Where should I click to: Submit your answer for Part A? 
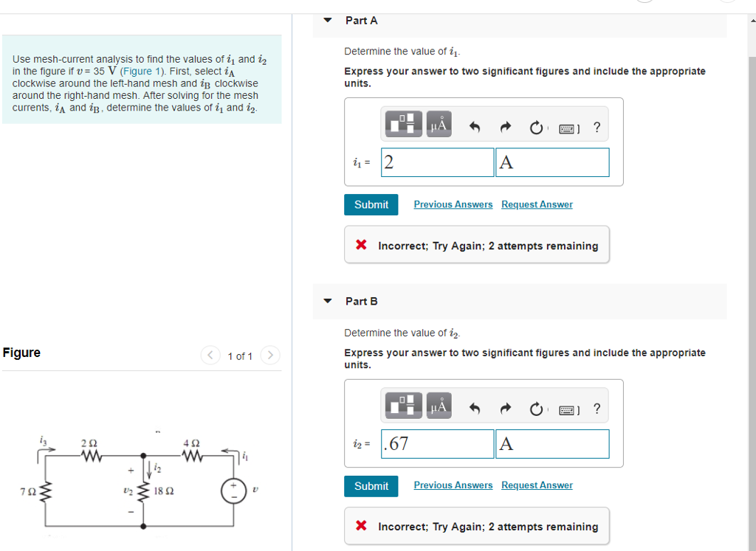pos(371,204)
